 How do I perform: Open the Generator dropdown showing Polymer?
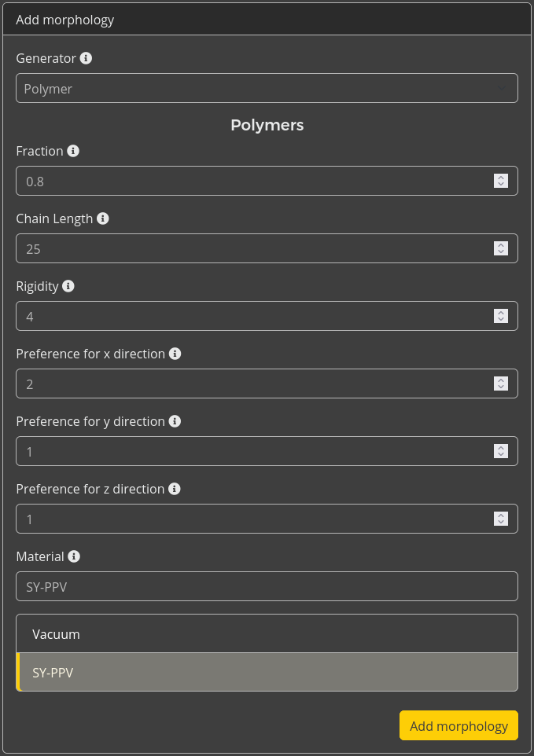[x=267, y=89]
